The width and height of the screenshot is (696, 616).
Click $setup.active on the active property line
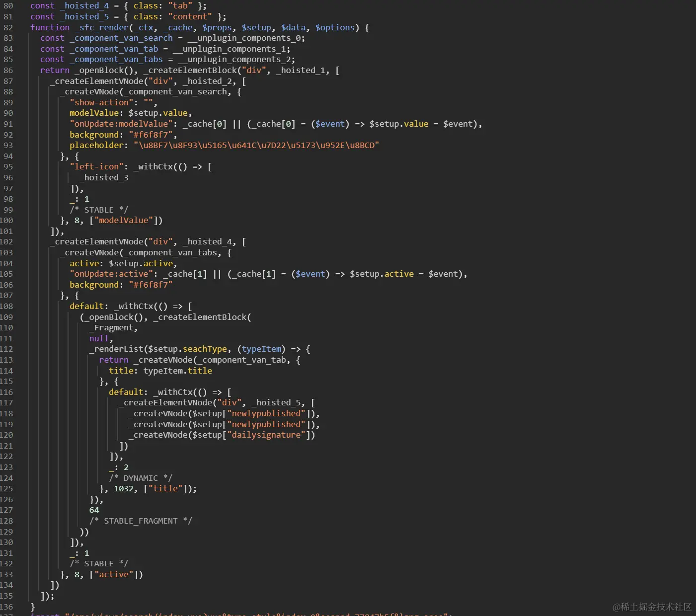tap(141, 264)
